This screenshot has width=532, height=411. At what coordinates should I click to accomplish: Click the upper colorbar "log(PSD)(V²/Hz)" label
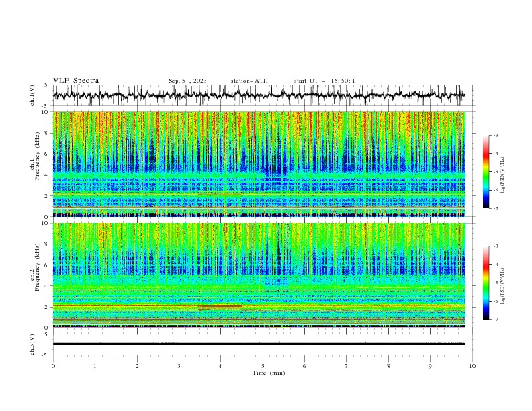coord(502,175)
